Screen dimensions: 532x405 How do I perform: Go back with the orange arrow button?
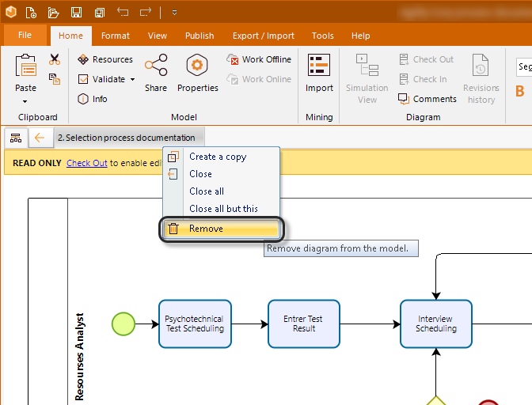(x=40, y=138)
